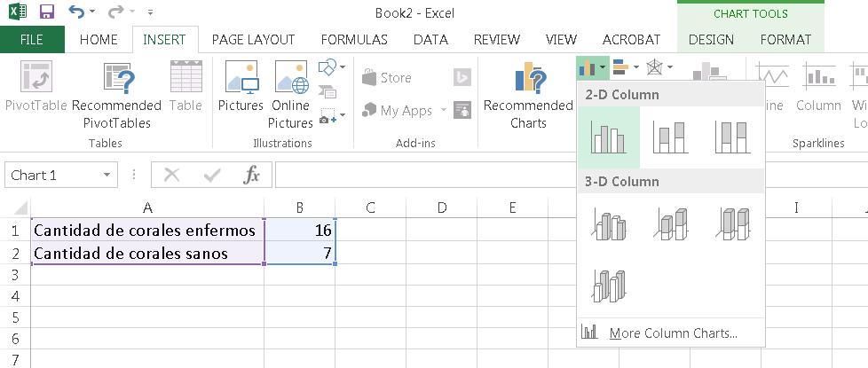Insert a 3-D Clustered Column chart
The width and height of the screenshot is (868, 368).
click(608, 224)
